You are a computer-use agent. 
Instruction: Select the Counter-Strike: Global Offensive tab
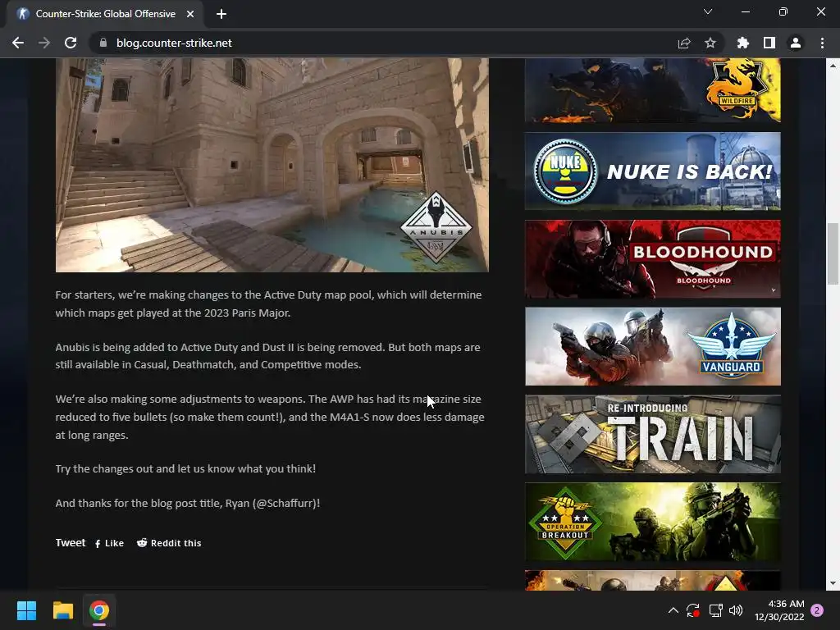[x=105, y=14]
